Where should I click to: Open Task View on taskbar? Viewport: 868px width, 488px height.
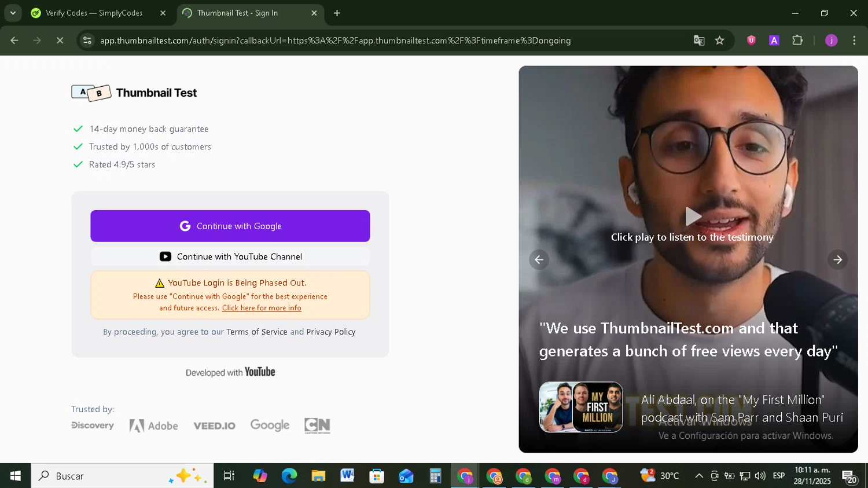click(x=229, y=476)
